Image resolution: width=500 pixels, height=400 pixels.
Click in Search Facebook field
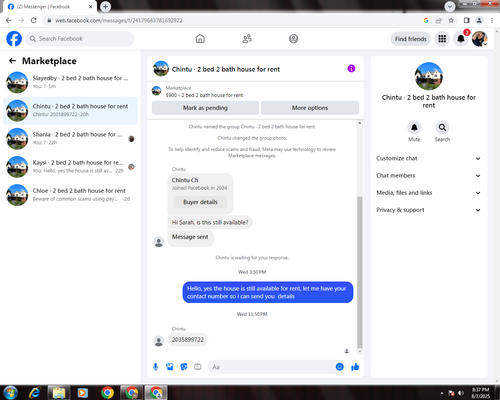pyautogui.click(x=80, y=39)
